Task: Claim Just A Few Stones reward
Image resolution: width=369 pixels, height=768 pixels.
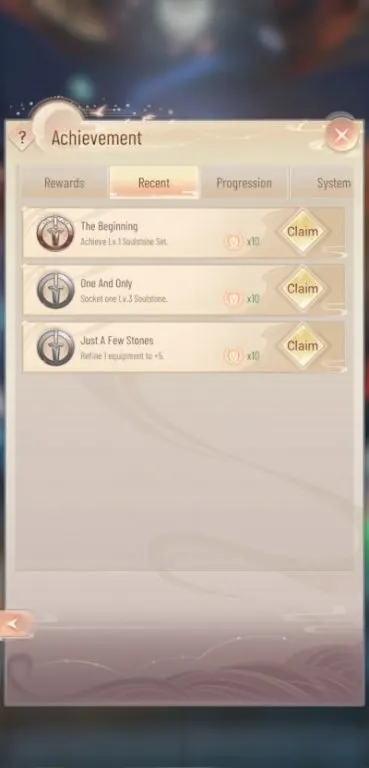Action: (x=302, y=346)
